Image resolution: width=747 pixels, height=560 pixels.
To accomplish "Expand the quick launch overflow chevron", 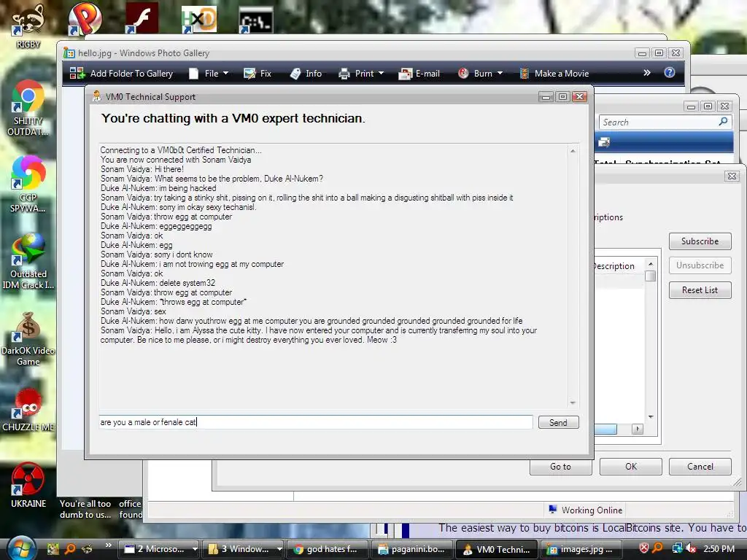I will point(108,545).
